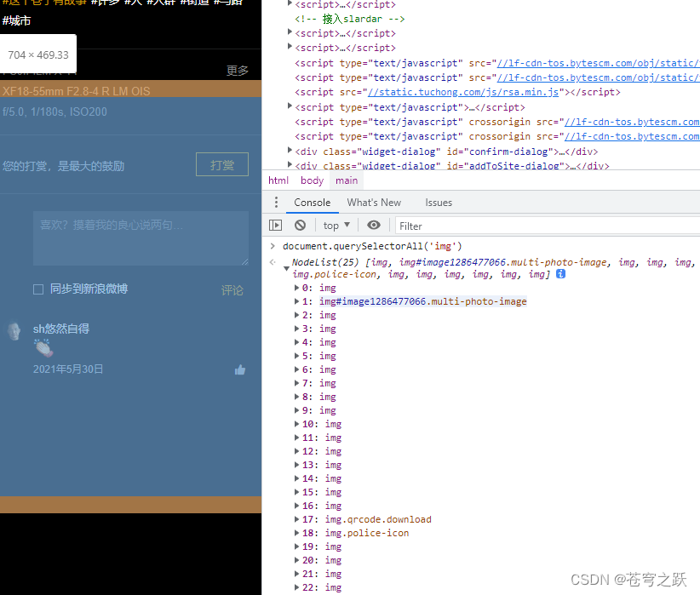The image size is (700, 595).
Task: Expand NodeList item 1 multi-photo-image
Action: [296, 301]
